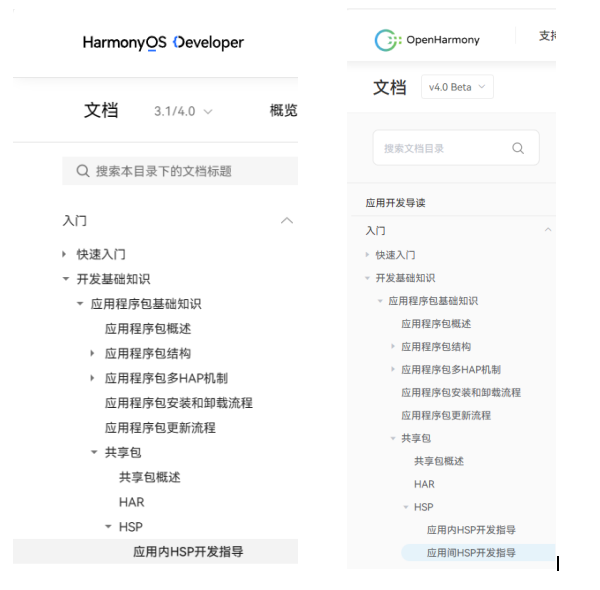The image size is (600, 590).
Task: Click the HarmonyOS search magnifier icon
Action: (83, 171)
